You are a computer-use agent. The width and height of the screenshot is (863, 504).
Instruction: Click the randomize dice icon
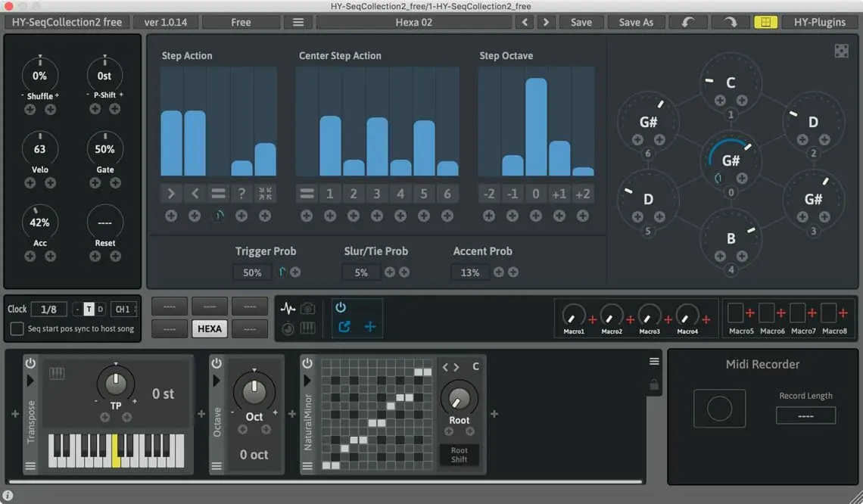click(841, 51)
